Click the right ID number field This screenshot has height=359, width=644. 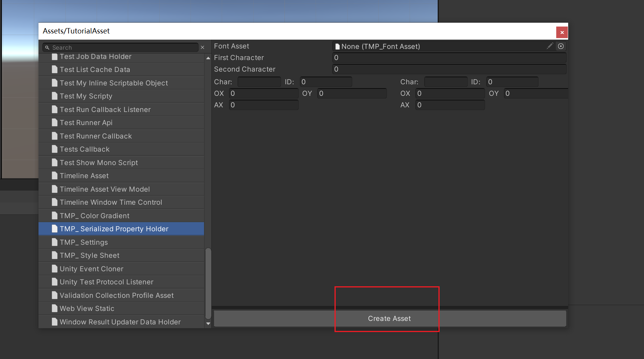tap(512, 82)
